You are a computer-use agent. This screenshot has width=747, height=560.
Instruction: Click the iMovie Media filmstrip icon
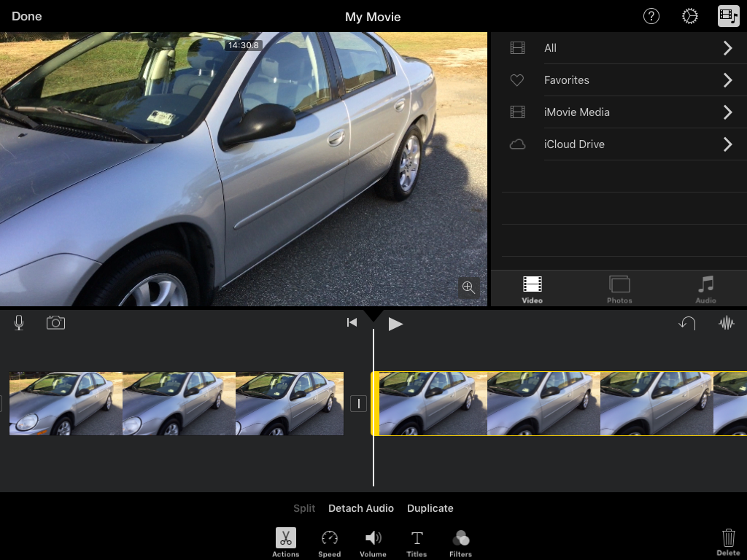click(x=517, y=112)
